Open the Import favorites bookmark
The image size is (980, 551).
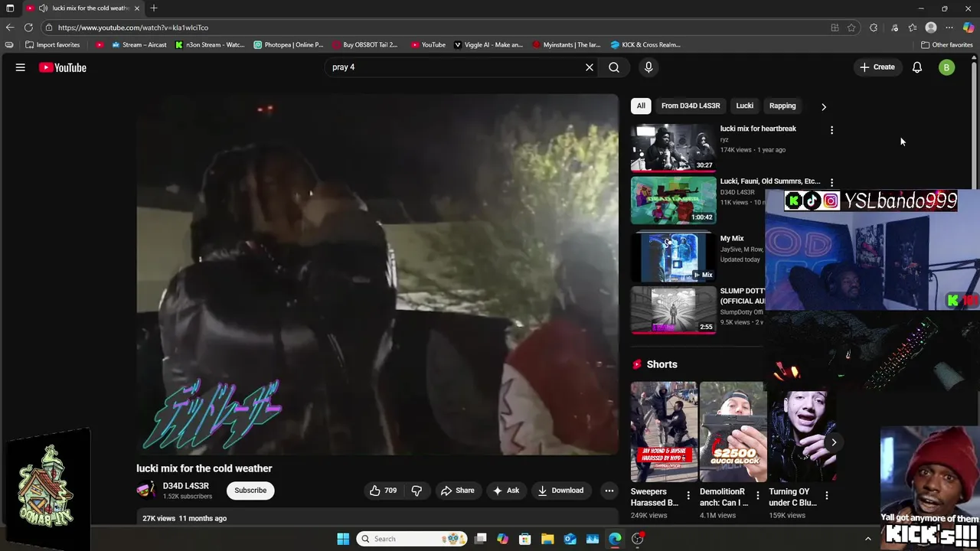tap(53, 44)
